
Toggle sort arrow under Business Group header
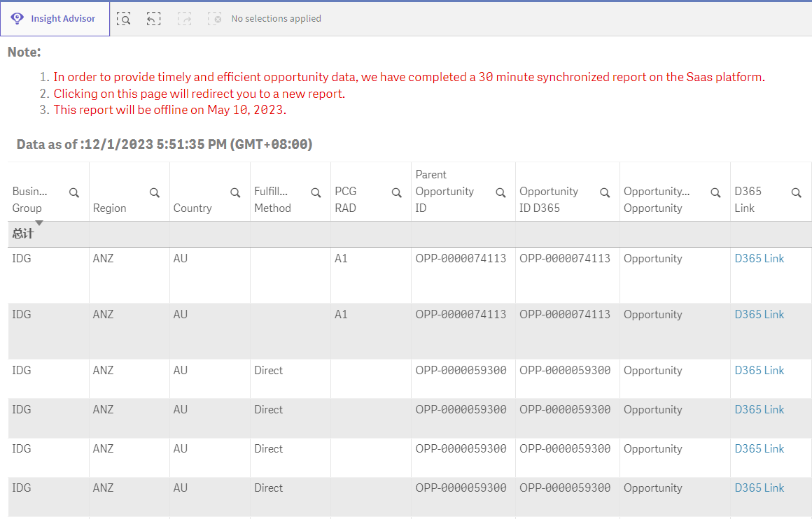[x=39, y=223]
